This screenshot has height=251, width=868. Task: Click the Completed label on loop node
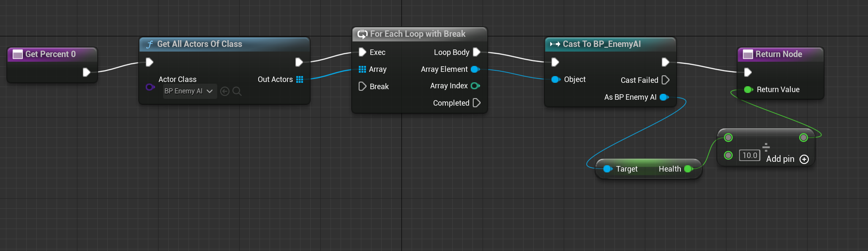(451, 103)
